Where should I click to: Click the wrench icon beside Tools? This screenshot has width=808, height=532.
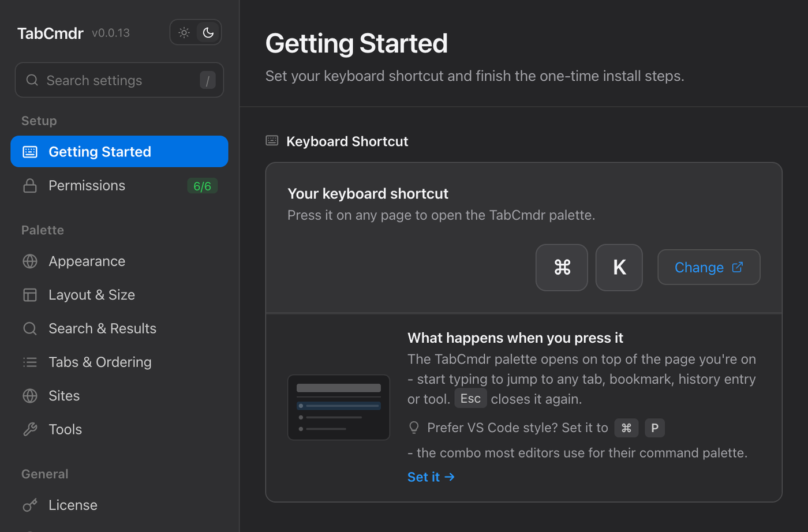click(x=30, y=429)
